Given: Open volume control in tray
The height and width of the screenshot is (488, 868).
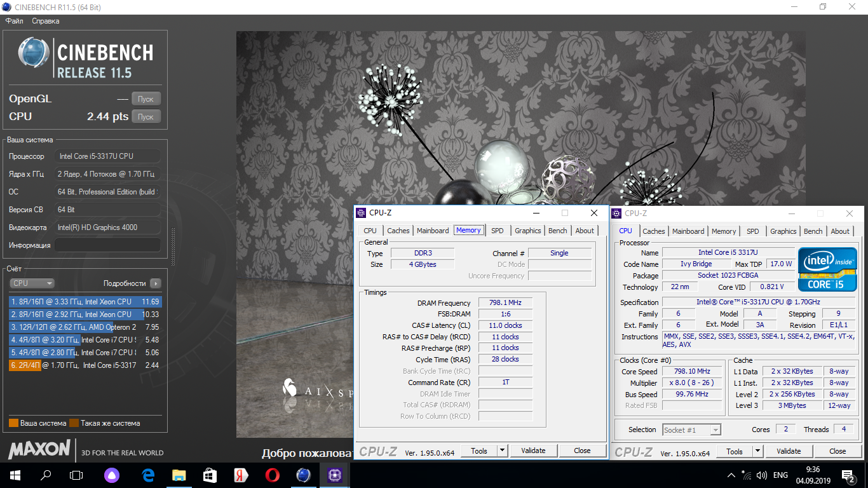Looking at the screenshot, I should pos(761,475).
